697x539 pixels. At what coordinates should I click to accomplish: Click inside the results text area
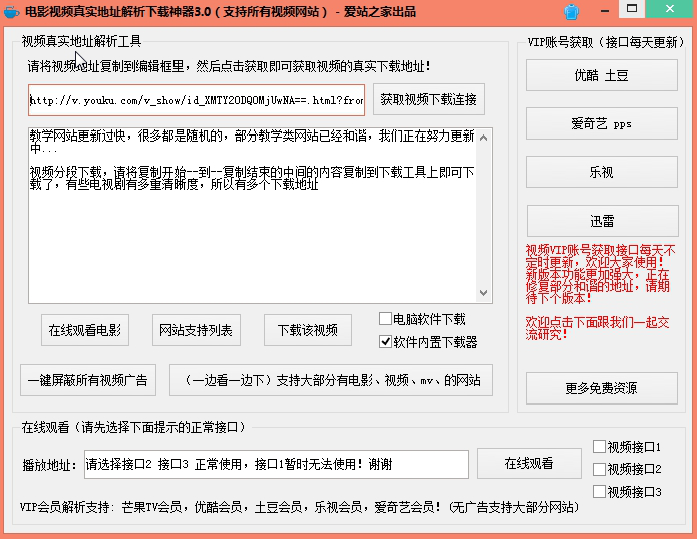tap(252, 216)
